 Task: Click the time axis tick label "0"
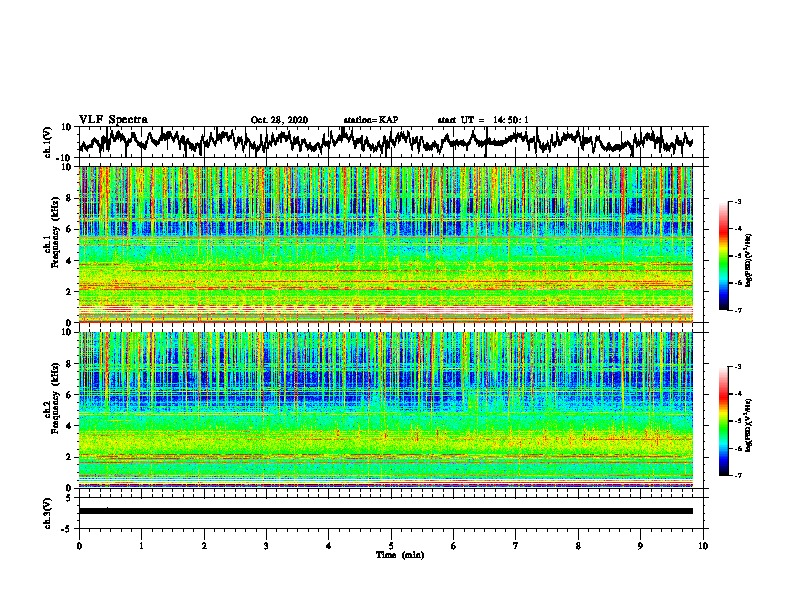point(79,546)
